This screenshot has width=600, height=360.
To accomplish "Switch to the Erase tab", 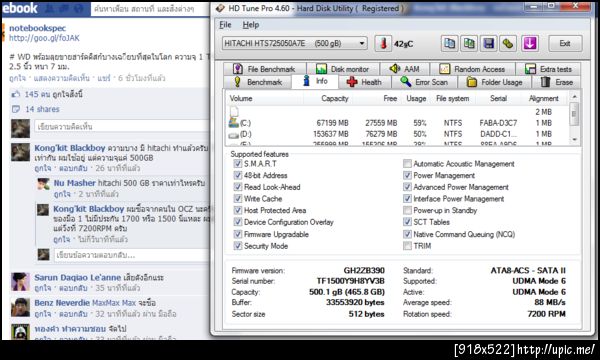I will click(x=557, y=82).
